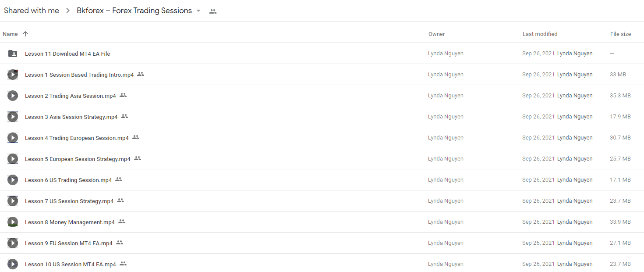Click the Lesson 3 Asia Session Strategy video icon
This screenshot has width=644, height=272.
(13, 117)
